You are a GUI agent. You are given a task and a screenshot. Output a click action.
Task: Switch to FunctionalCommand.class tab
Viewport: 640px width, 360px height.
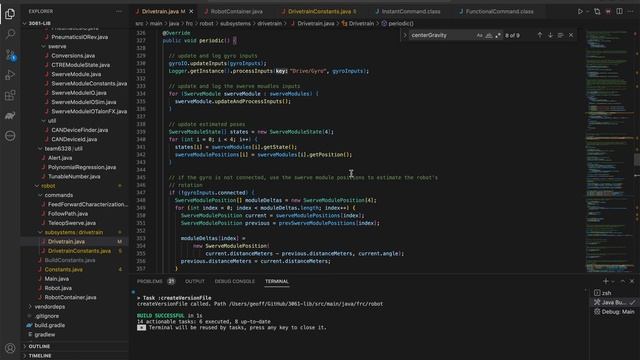click(499, 11)
